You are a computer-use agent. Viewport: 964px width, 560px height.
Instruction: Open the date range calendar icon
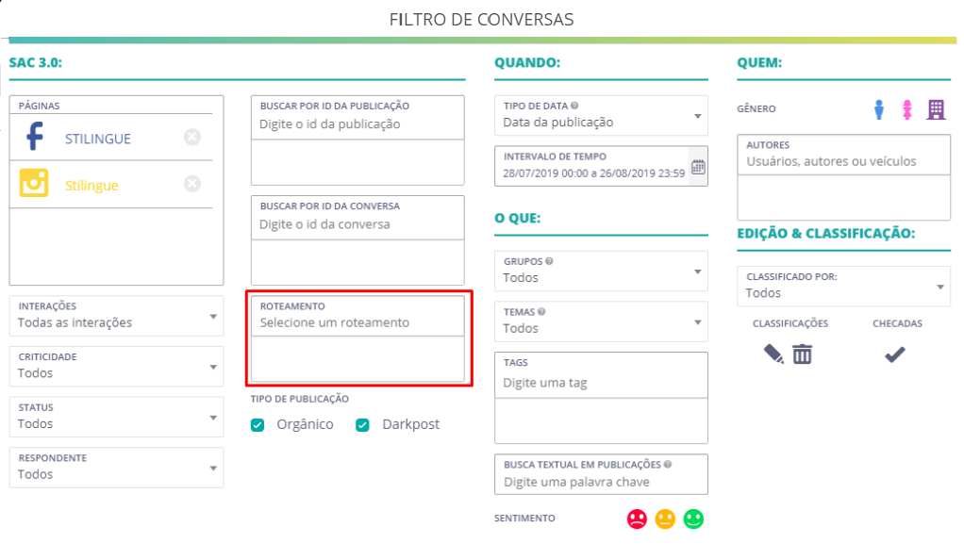[x=698, y=167]
